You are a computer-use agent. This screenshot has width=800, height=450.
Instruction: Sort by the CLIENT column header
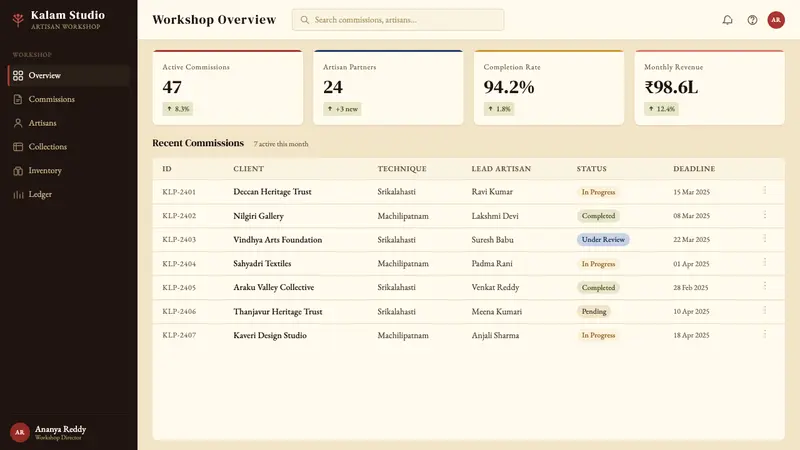tap(248, 169)
